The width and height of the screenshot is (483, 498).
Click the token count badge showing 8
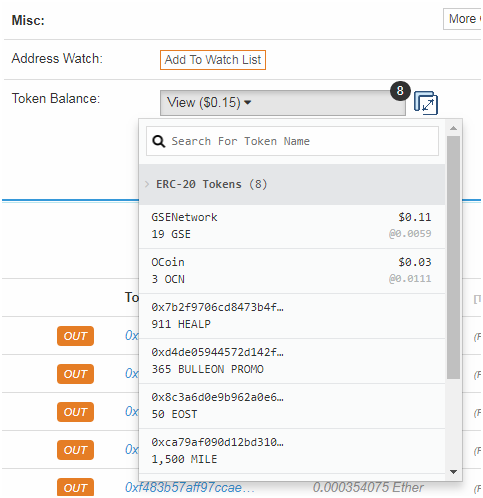[x=400, y=91]
